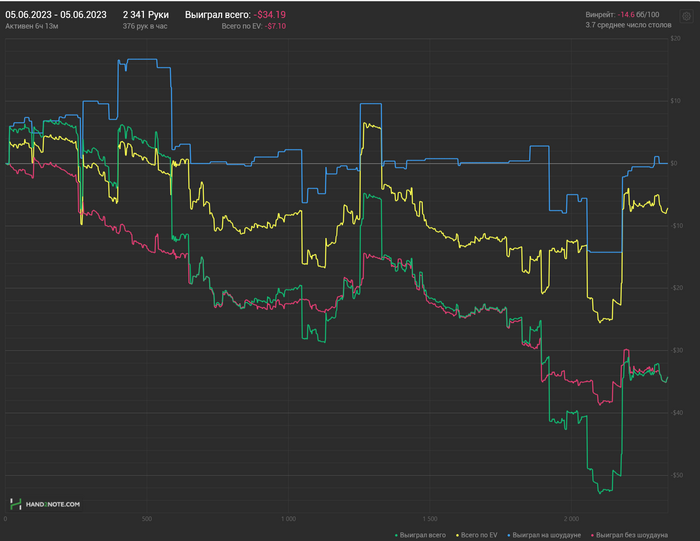Click the $10 y-axis label
The width and height of the screenshot is (700, 541).
tap(675, 101)
